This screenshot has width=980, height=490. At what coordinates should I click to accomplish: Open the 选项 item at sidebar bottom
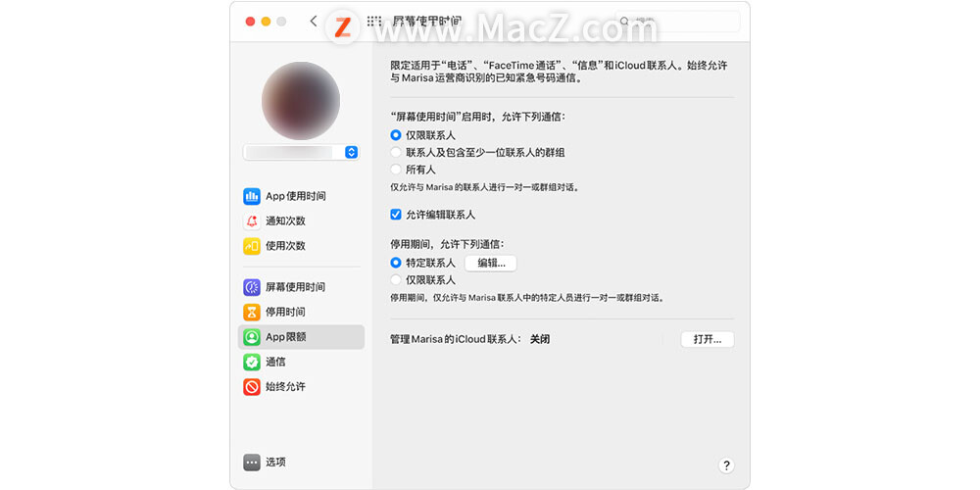301,463
